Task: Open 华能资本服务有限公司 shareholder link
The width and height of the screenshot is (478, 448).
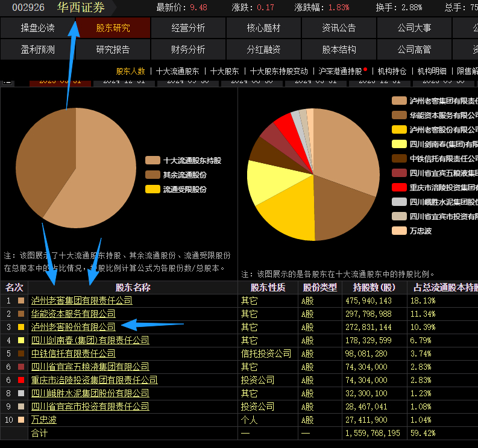Action: click(73, 314)
